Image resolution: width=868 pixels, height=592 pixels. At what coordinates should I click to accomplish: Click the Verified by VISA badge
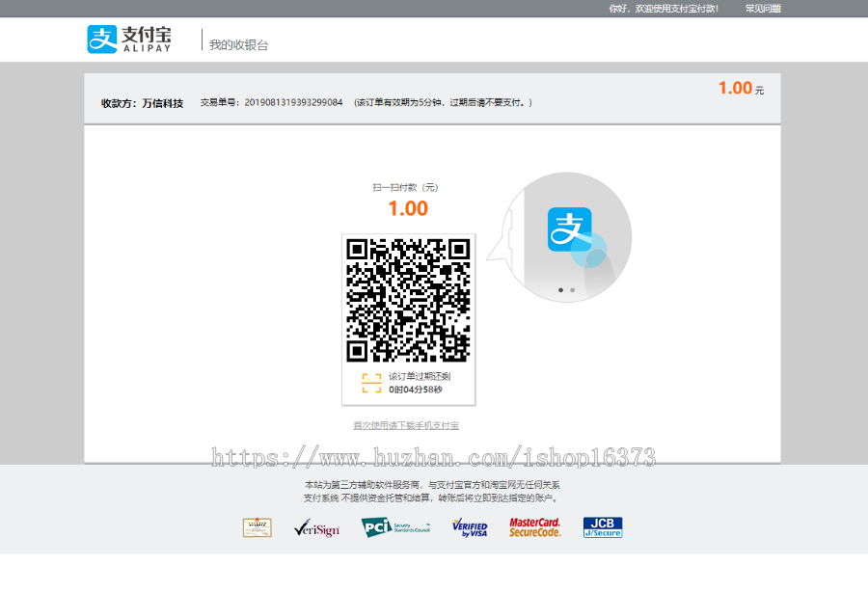coord(470,527)
